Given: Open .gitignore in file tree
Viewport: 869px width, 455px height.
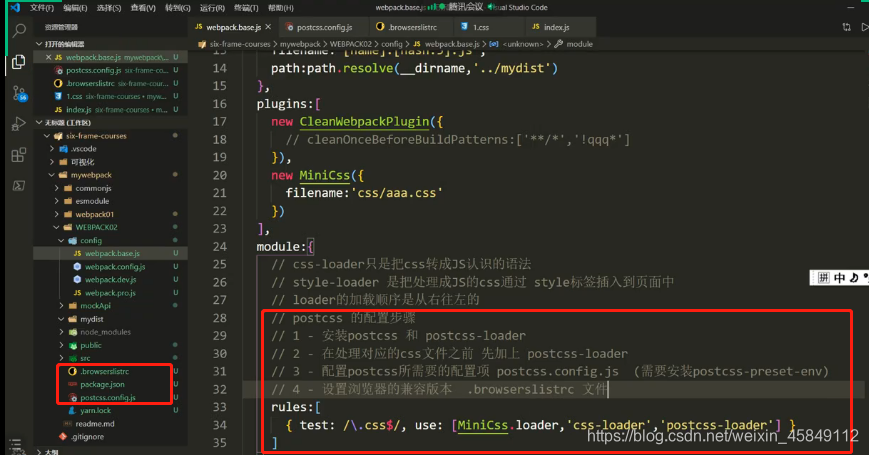Looking at the screenshot, I should tap(87, 437).
